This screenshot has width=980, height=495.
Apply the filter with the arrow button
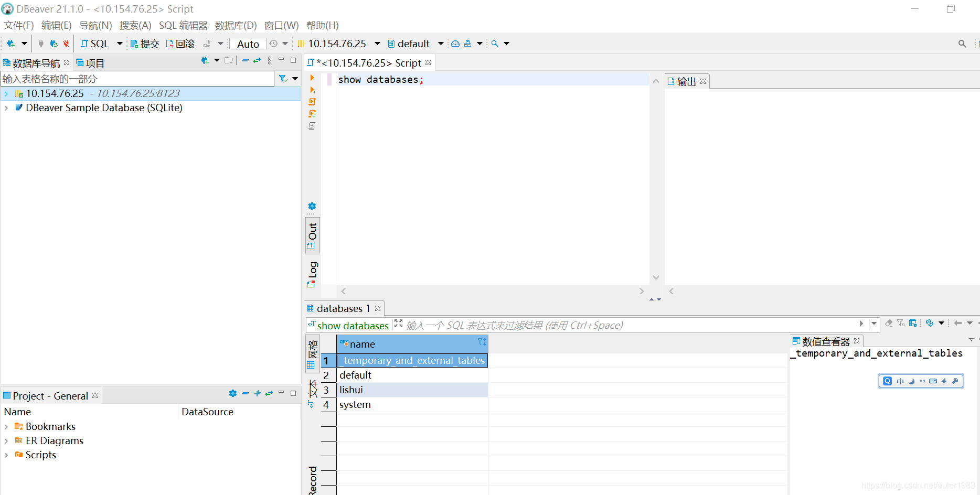[861, 324]
